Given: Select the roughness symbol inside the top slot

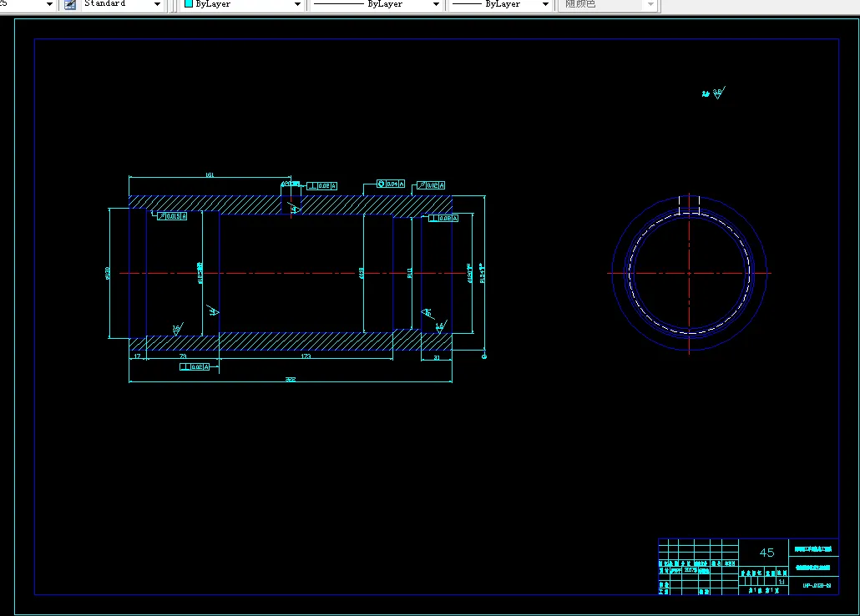Looking at the screenshot, I should tap(294, 208).
